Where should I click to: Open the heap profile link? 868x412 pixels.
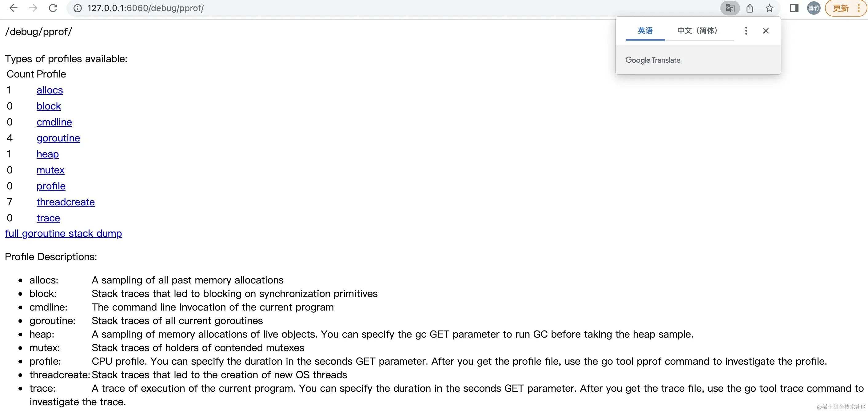[47, 154]
